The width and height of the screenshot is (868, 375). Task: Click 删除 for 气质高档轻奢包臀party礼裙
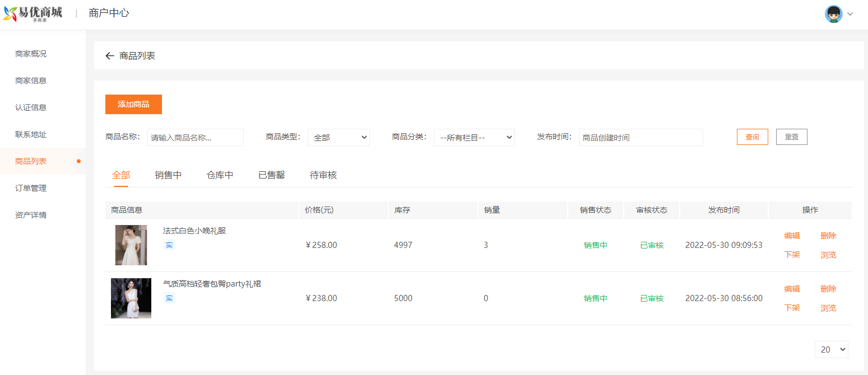click(x=828, y=289)
